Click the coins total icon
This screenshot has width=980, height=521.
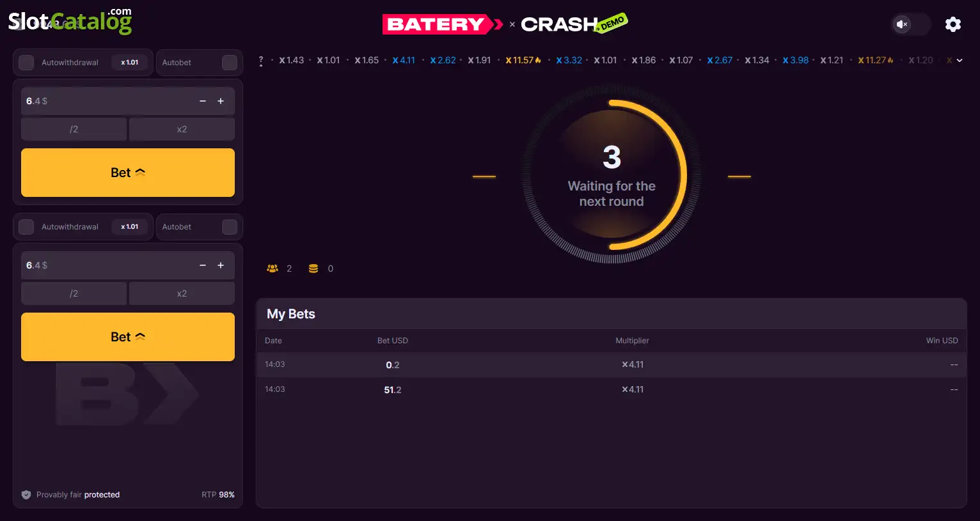313,268
